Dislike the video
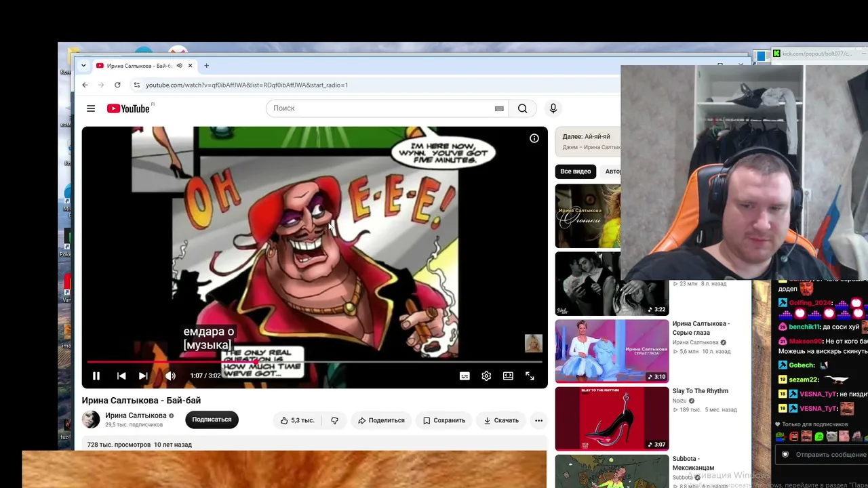This screenshot has height=488, width=868. point(335,420)
